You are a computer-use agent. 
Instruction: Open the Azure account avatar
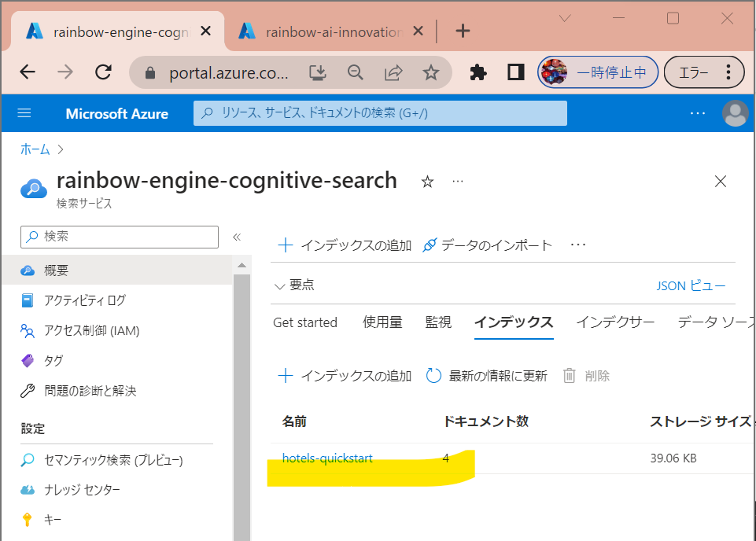point(736,114)
